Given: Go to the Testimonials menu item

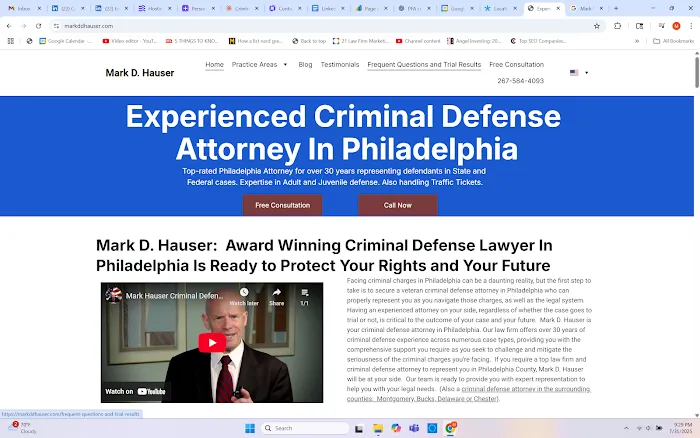Looking at the screenshot, I should pyautogui.click(x=340, y=64).
